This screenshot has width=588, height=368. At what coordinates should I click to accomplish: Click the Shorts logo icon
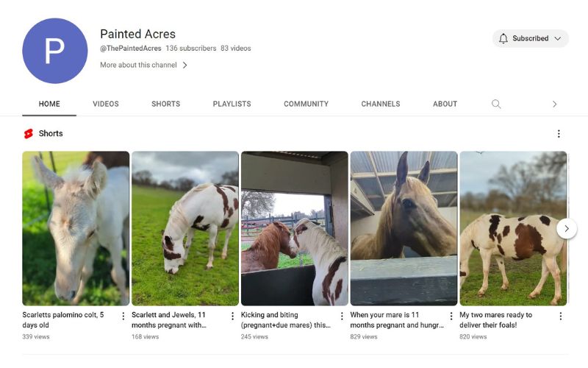click(29, 134)
